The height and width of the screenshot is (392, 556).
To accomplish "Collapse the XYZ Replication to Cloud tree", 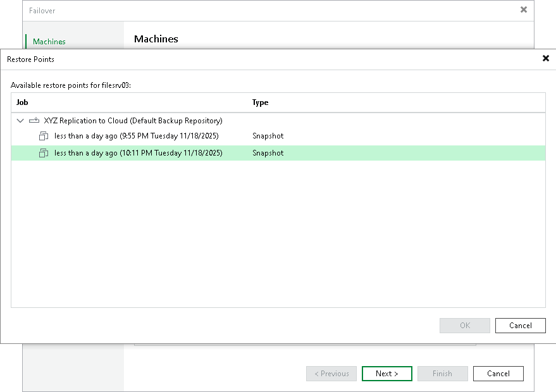I will point(20,120).
